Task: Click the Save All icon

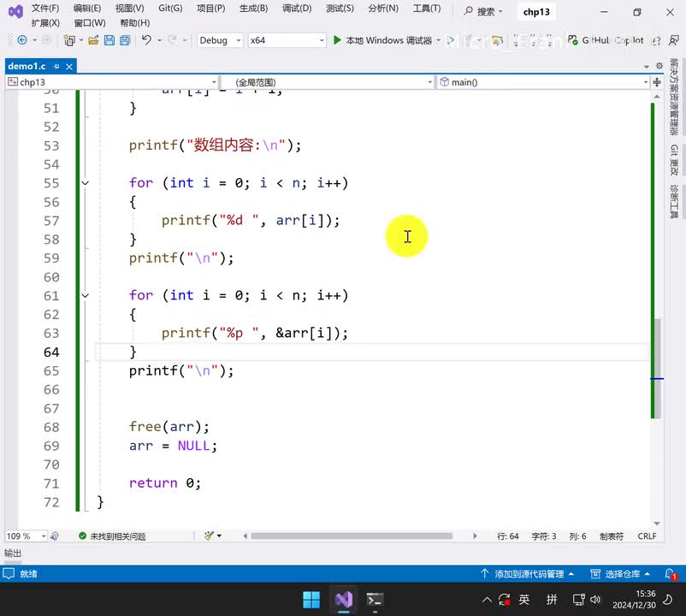Action: (x=125, y=40)
